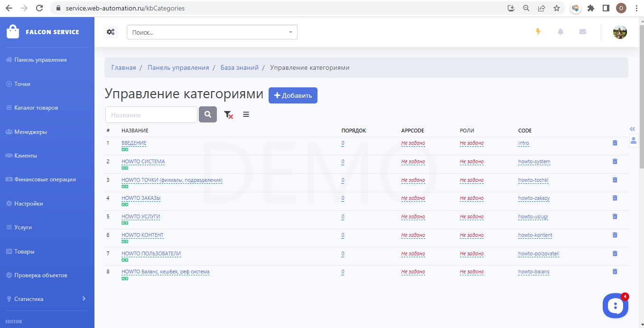Screen dimensions: 644x328
Task: Click the magnifier search button beside Название
Action: 208,114
